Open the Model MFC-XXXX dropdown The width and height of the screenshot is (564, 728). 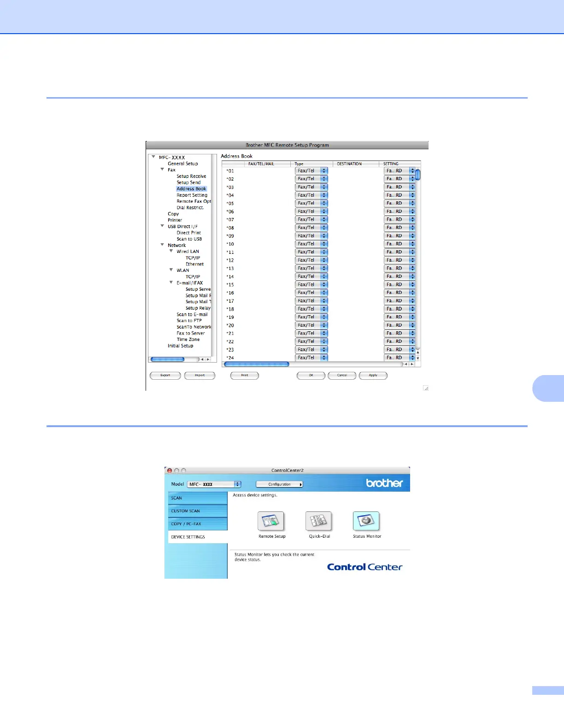pyautogui.click(x=214, y=484)
